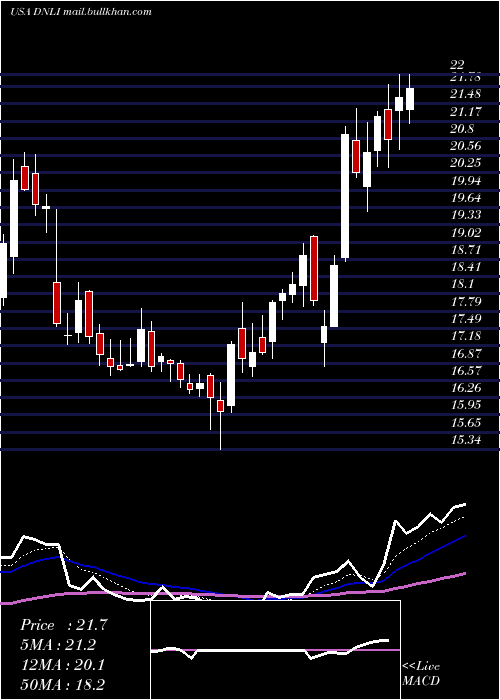Click the 19.64 price axis label
This screenshot has height=700, width=500.
point(466,198)
